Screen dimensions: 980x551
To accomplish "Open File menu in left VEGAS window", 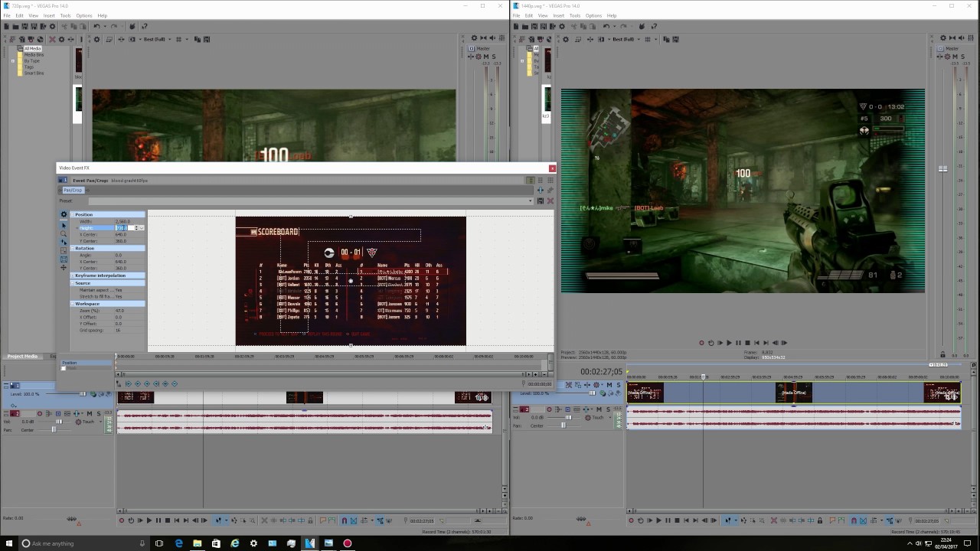I will [x=6, y=15].
